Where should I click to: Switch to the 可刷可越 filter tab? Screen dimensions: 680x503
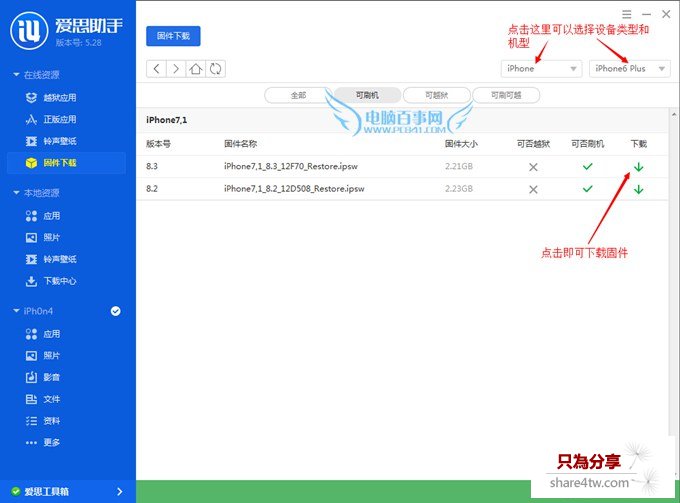pos(506,95)
